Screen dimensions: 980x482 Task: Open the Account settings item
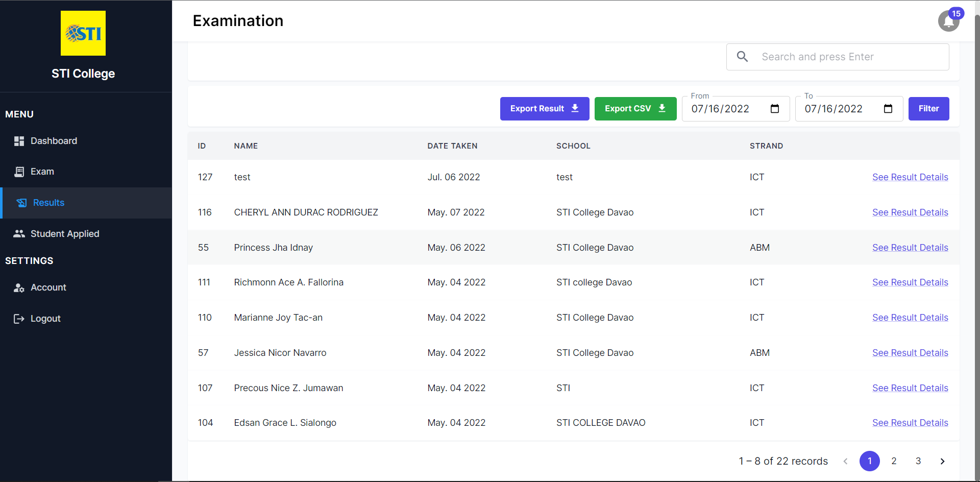86,287
